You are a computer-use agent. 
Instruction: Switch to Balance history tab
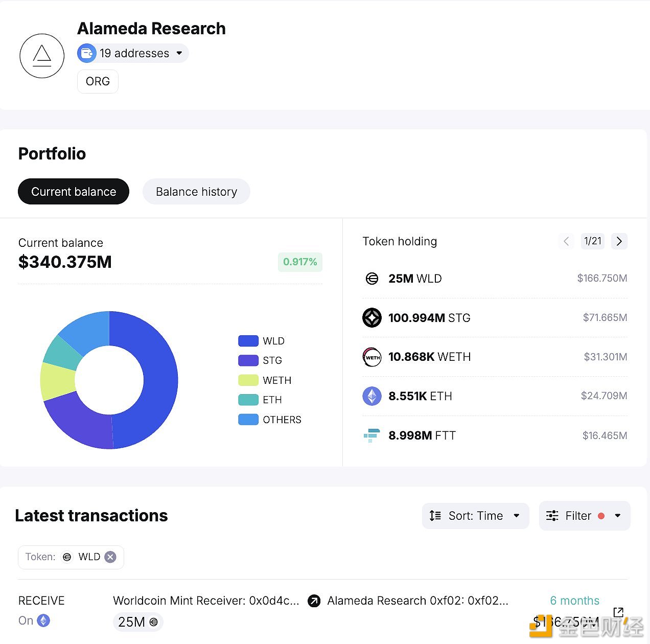click(196, 192)
